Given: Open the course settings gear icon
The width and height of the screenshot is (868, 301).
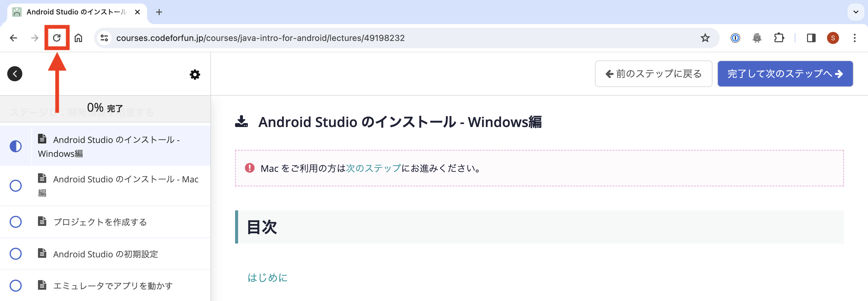Looking at the screenshot, I should [195, 74].
